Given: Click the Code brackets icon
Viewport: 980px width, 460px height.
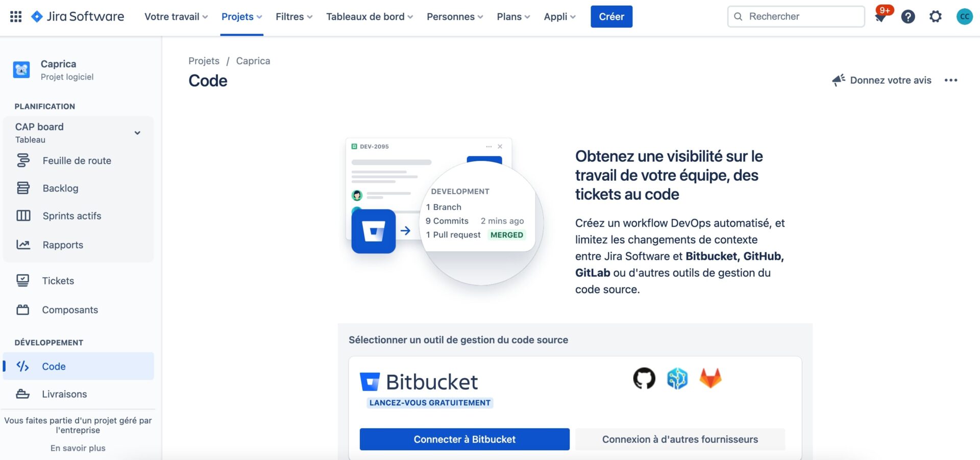Looking at the screenshot, I should pos(22,366).
